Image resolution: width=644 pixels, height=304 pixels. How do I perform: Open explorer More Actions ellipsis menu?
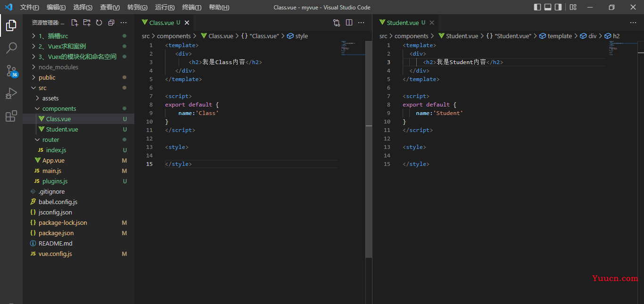coord(124,23)
